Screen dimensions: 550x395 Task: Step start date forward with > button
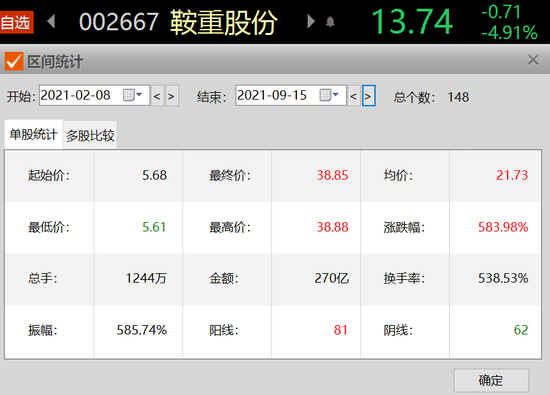pos(172,96)
